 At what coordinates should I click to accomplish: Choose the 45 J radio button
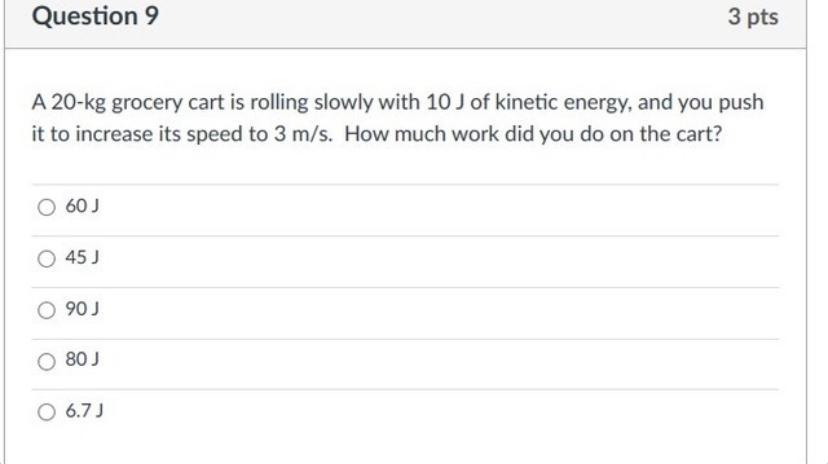pyautogui.click(x=46, y=258)
